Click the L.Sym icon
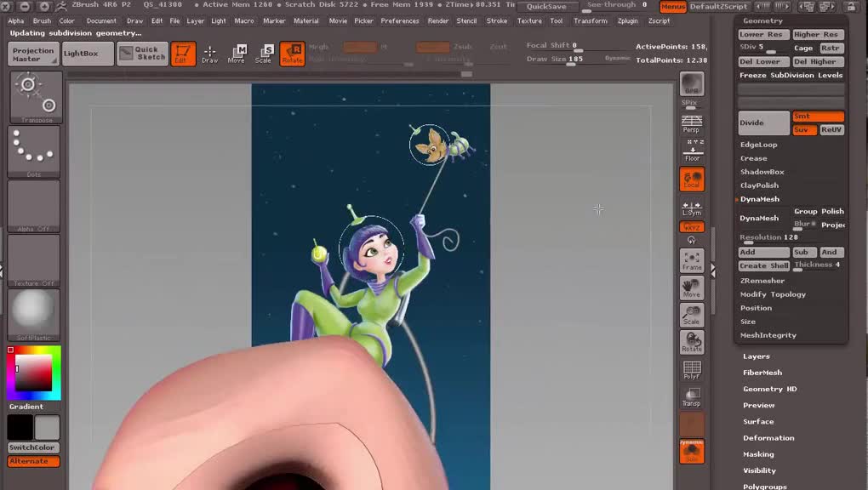Screen dimensions: 868x490 (x=691, y=208)
